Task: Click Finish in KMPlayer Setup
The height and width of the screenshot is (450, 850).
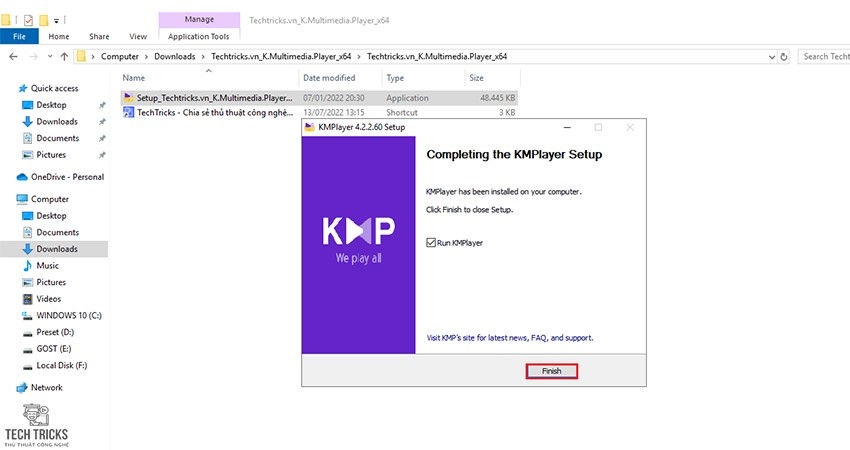Action: (551, 371)
